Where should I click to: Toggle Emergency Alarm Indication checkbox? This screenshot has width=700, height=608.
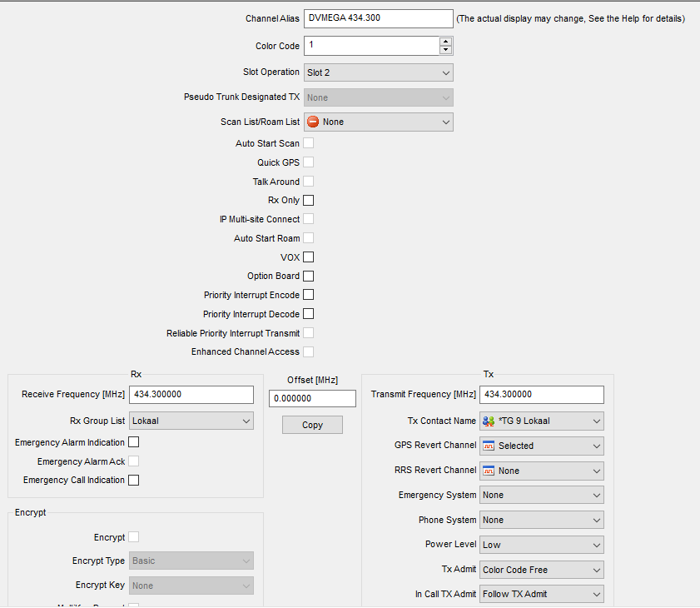[133, 442]
